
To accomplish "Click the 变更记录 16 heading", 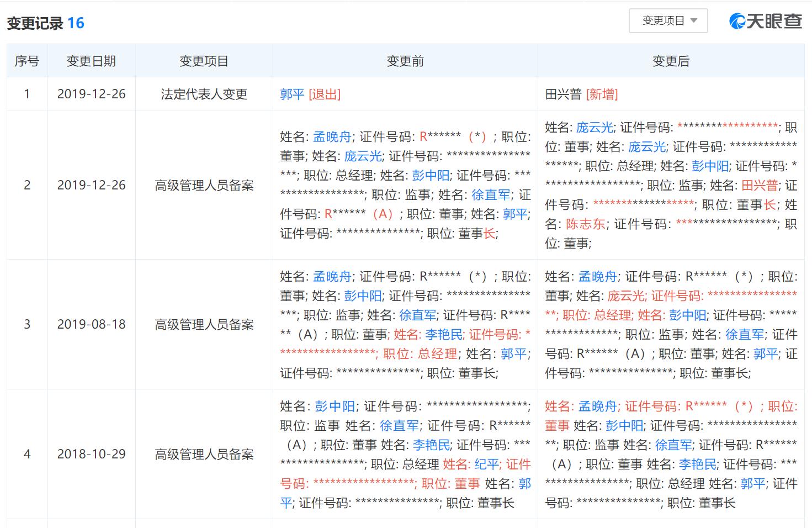I will (x=45, y=23).
